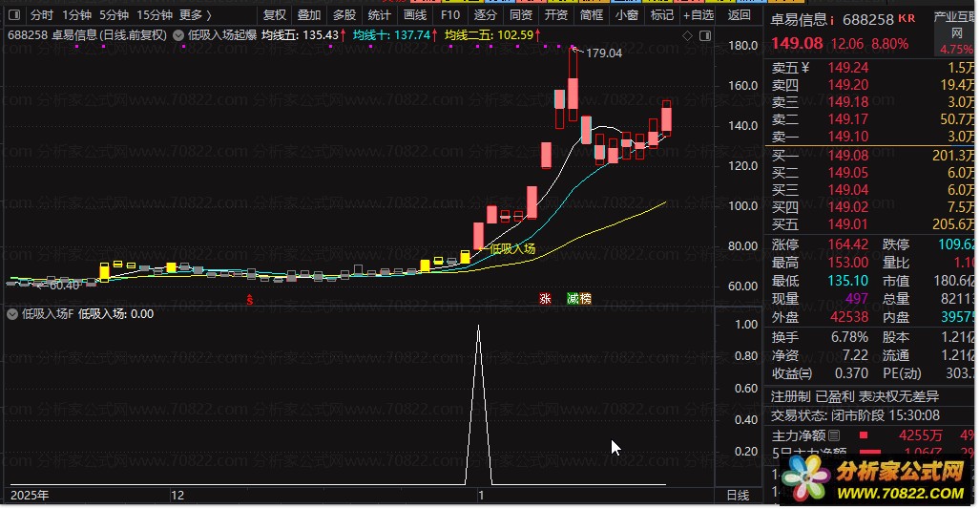
Task: Switch to 分时 intraday view
Action: click(42, 15)
